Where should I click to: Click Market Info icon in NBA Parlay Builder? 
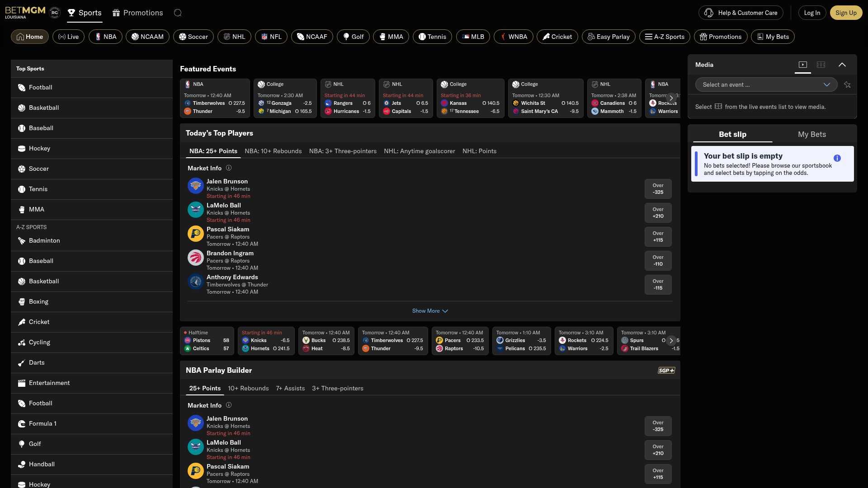click(229, 405)
